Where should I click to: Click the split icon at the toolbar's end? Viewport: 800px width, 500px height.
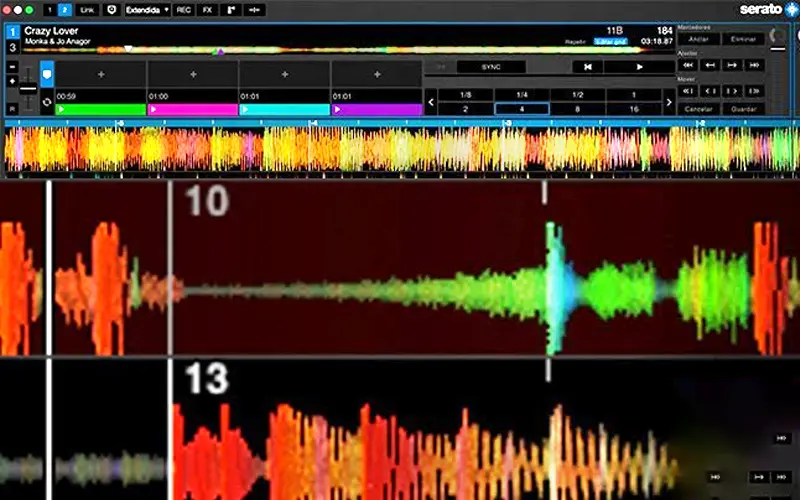(x=254, y=10)
